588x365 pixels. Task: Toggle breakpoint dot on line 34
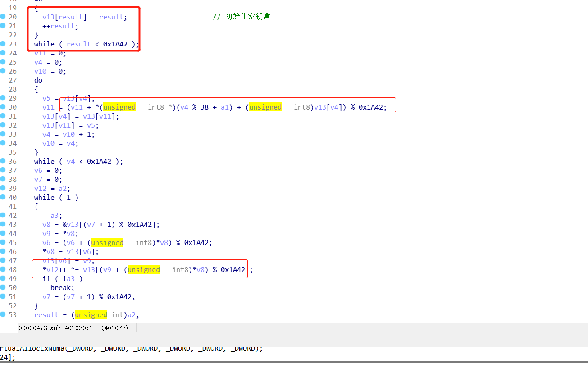coord(3,143)
